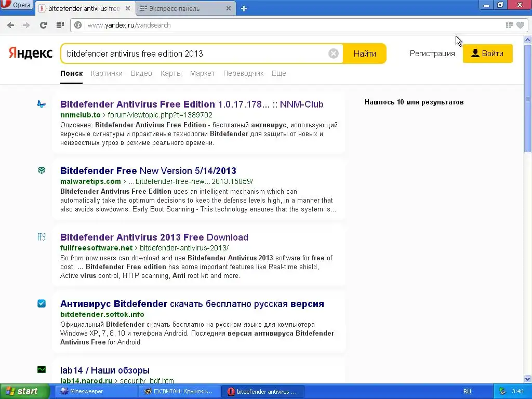532x399 pixels.
Task: Reload the page with refresh icon
Action: pyautogui.click(x=43, y=25)
